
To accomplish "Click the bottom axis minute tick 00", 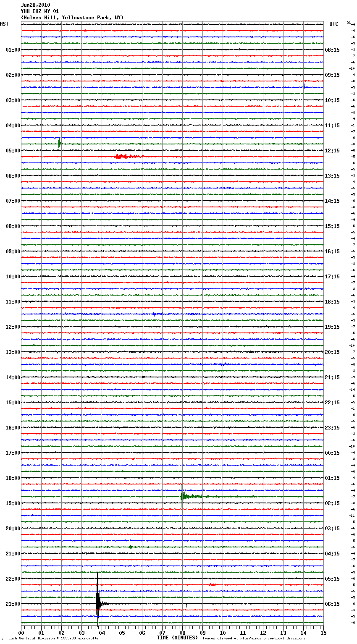I will [21, 633].
